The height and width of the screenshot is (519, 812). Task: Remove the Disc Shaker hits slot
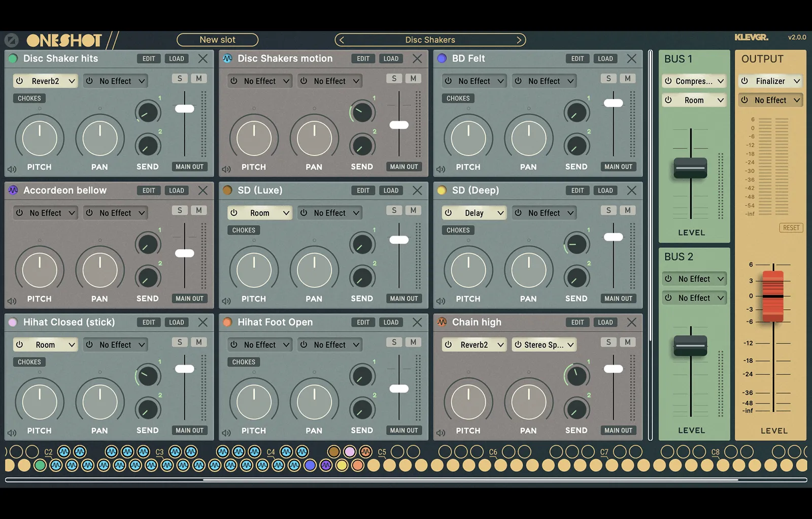click(x=203, y=58)
